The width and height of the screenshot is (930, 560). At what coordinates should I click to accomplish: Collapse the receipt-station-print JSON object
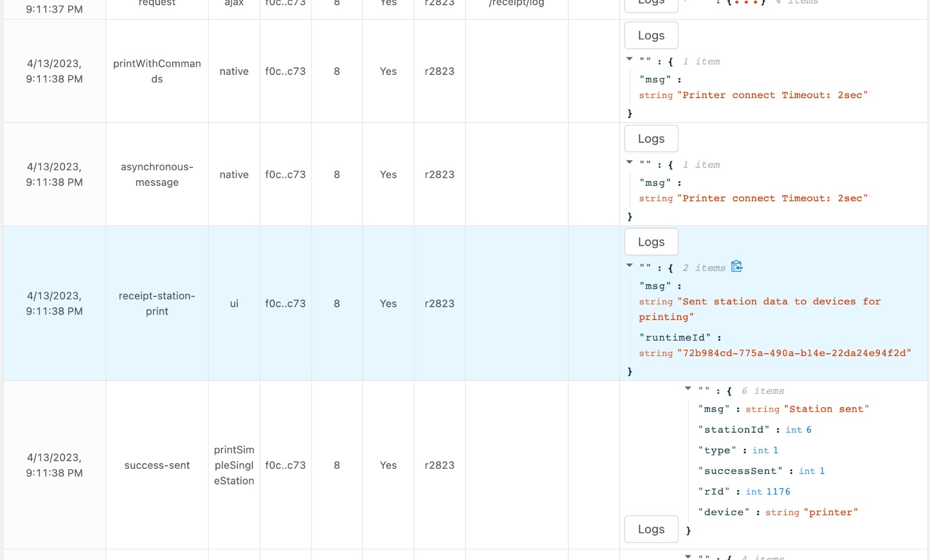tap(629, 265)
